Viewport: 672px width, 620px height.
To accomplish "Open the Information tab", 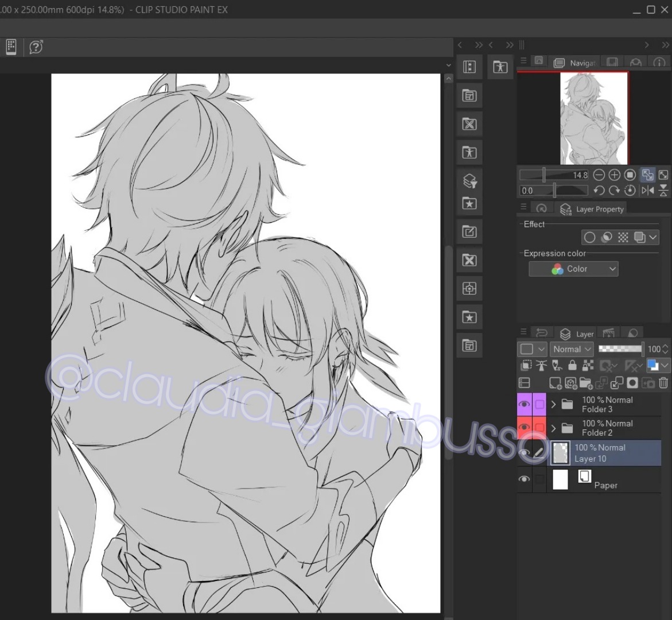I will point(659,63).
